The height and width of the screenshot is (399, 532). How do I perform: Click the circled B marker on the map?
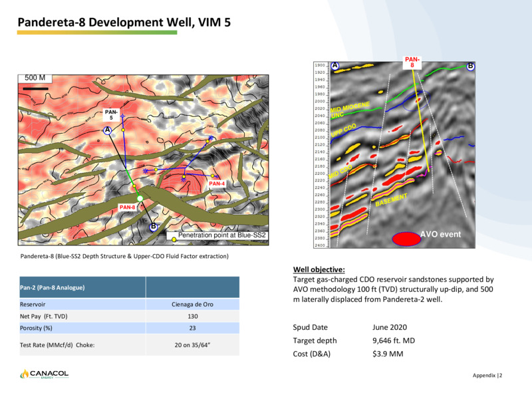coord(154,226)
